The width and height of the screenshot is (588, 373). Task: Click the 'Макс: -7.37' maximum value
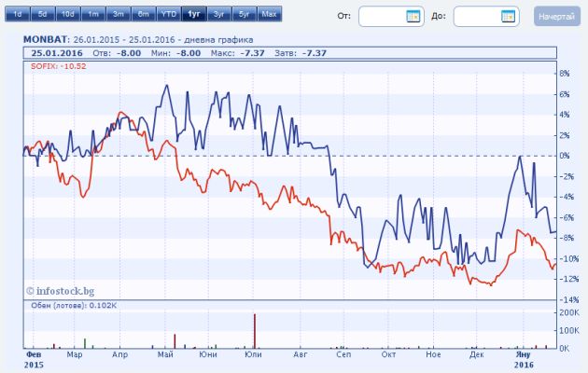click(238, 53)
